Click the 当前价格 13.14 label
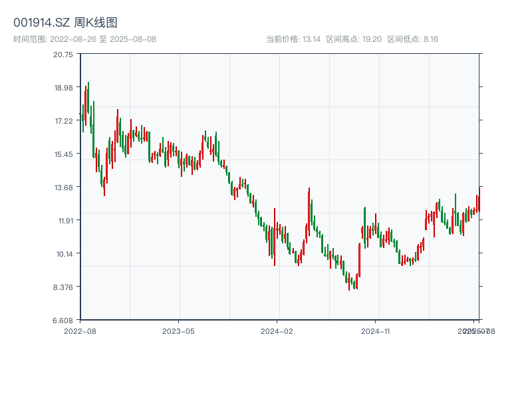This screenshot has height=399, width=532. click(x=293, y=39)
